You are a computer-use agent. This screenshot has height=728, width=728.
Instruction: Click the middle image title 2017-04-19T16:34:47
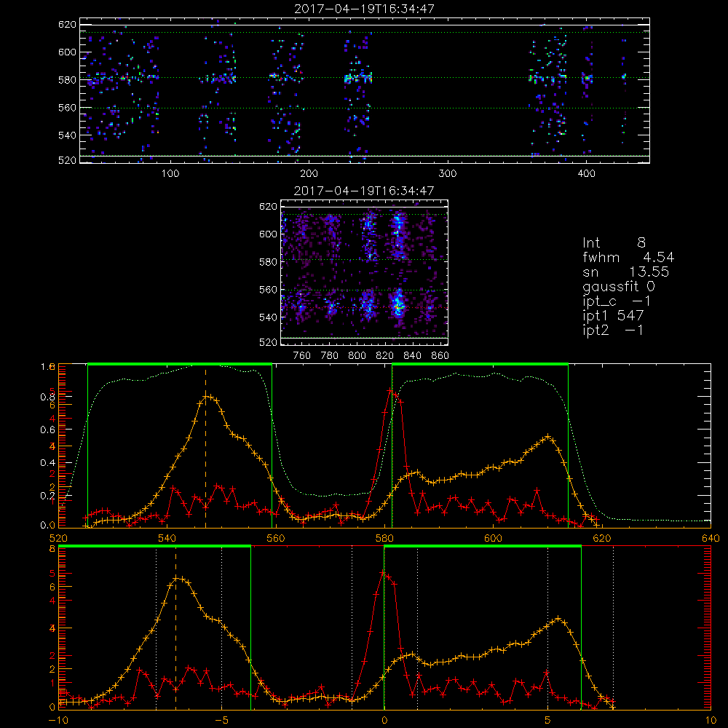pos(365,191)
